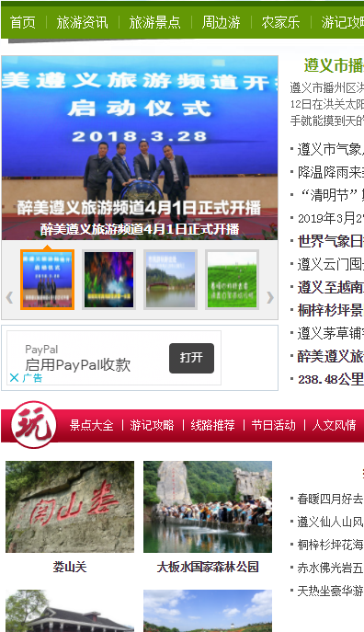The image size is (364, 632).
Task: Close the PayPal ad with the X icon
Action: (14, 378)
